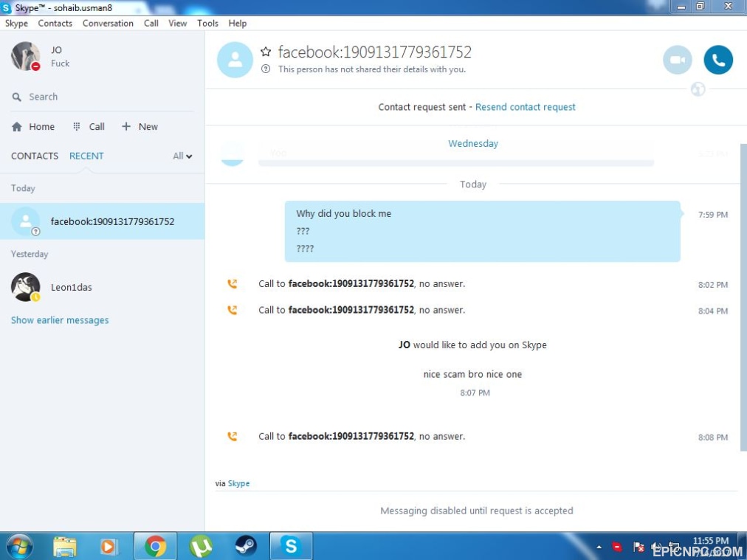Click the 8:04 PM missed call icon
Image resolution: width=747 pixels, height=560 pixels.
click(232, 310)
